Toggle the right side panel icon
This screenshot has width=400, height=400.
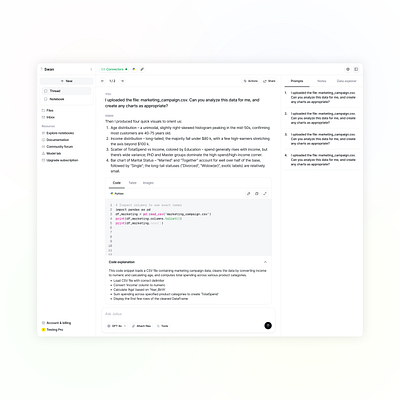click(356, 69)
